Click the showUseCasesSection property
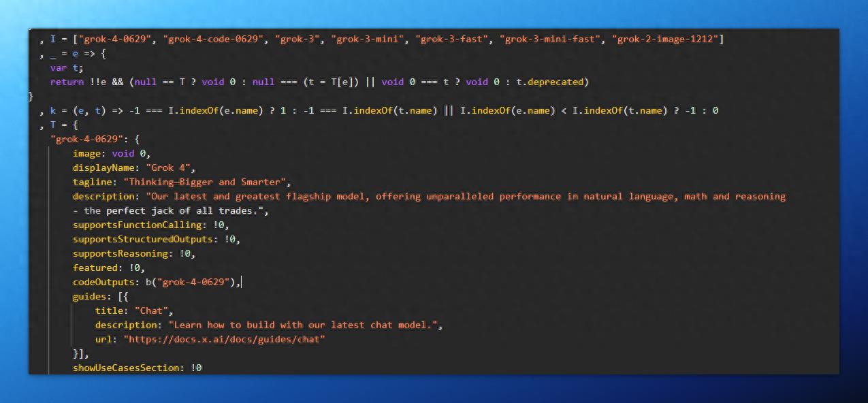 point(127,368)
